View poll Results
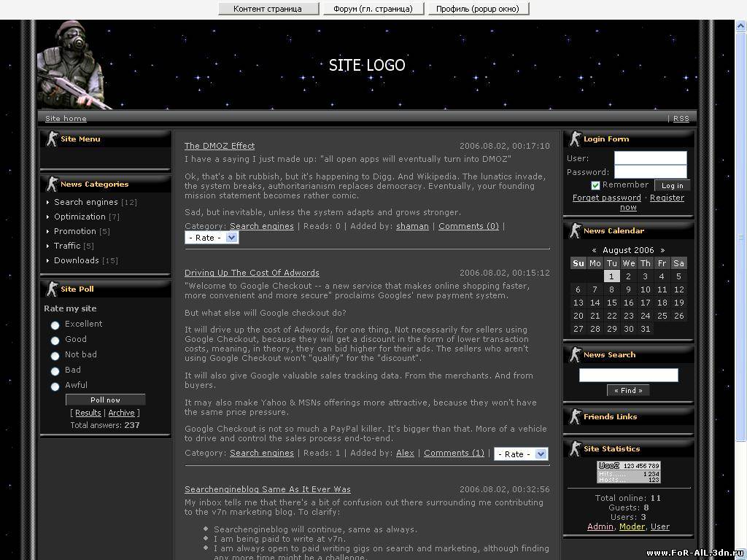This screenshot has height=560, width=747. point(88,413)
